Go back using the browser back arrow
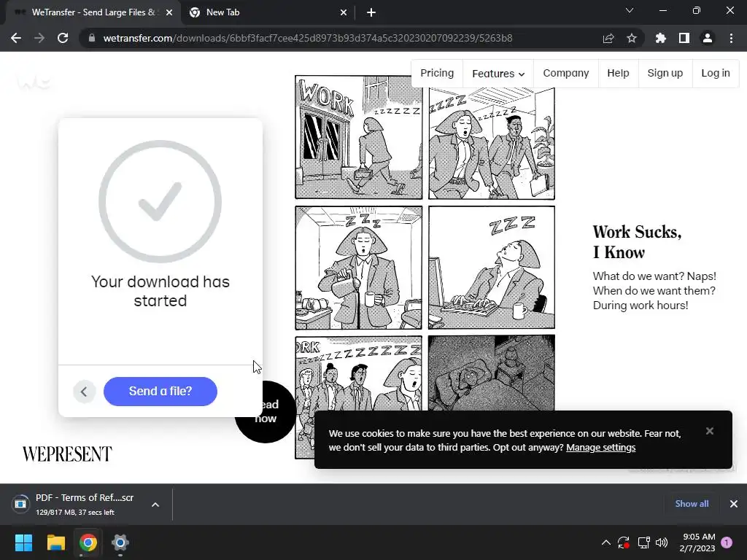The width and height of the screenshot is (747, 560). (16, 38)
